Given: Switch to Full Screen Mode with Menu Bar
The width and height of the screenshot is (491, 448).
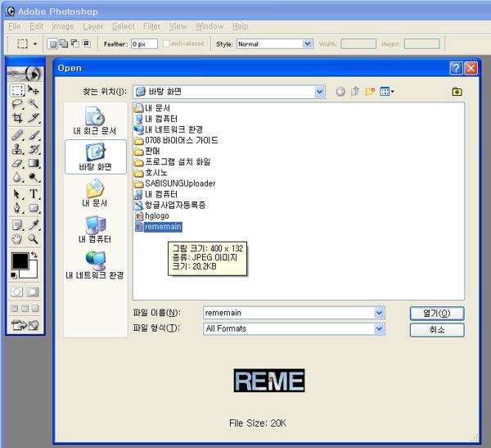Looking at the screenshot, I should pos(25,309).
